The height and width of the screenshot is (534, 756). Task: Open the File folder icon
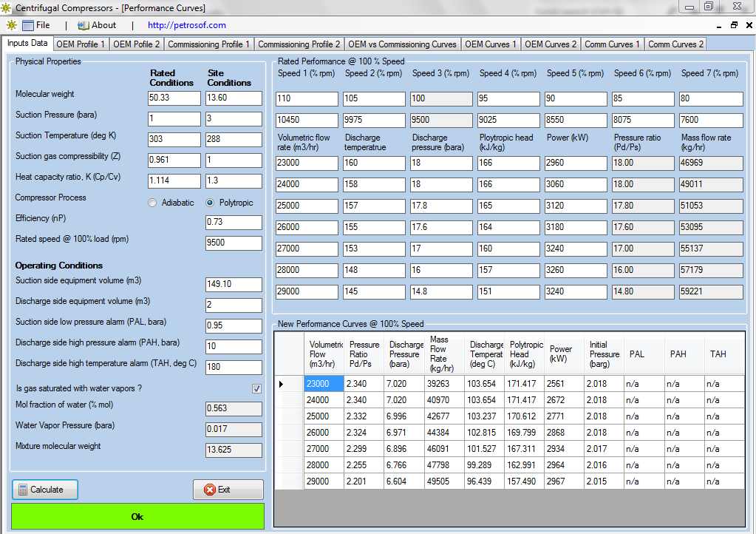tap(29, 24)
